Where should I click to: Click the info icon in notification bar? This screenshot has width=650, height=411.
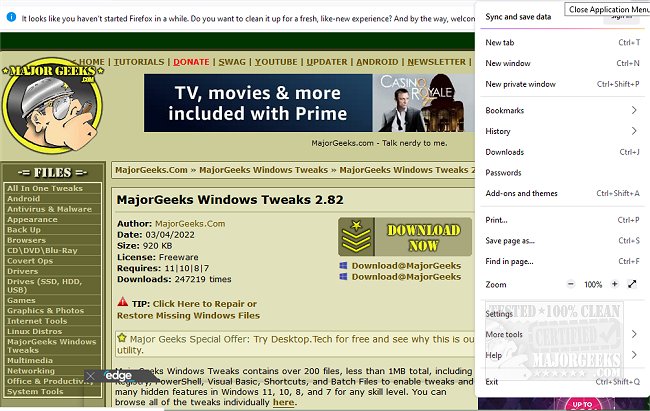click(x=11, y=17)
